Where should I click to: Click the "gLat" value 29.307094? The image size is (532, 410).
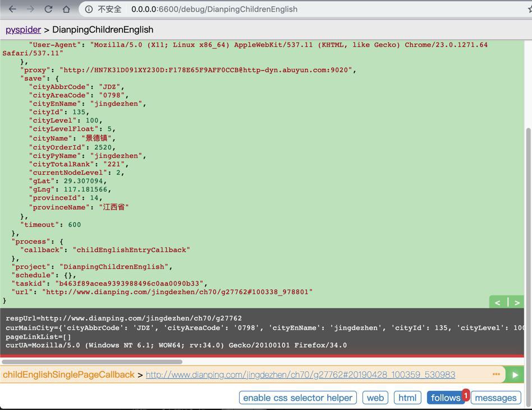pyautogui.click(x=83, y=181)
